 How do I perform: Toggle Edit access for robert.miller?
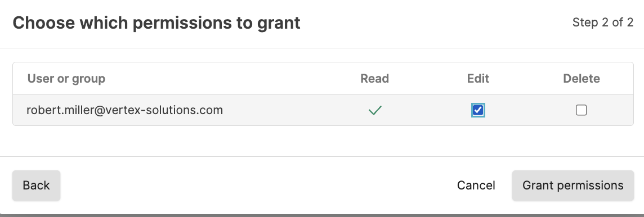point(478,110)
